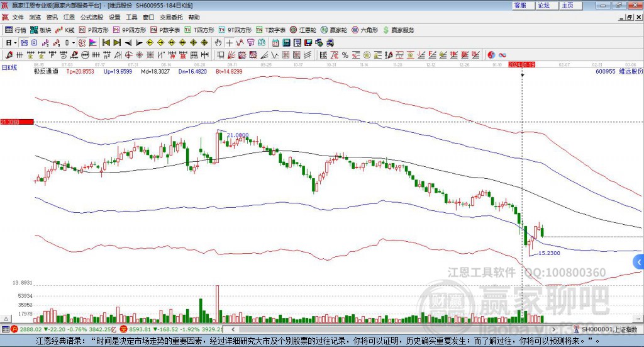Click the 极反通道 indicator name
Screen dimensions: 644x347
46,72
